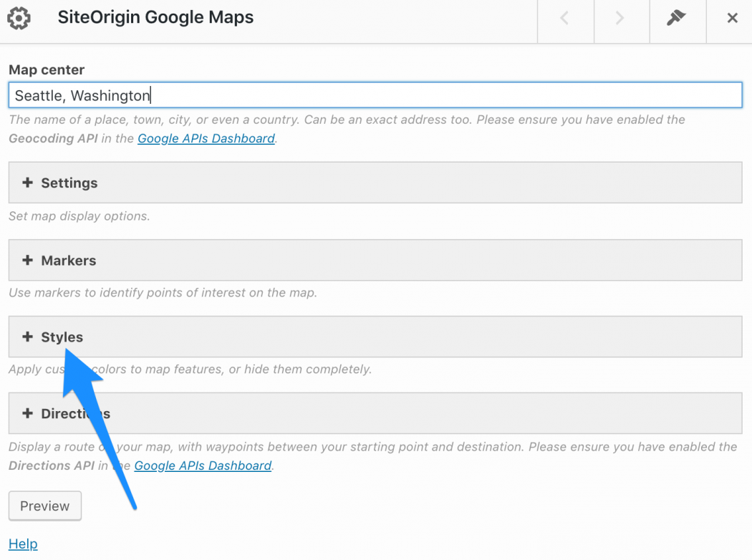Click the SiteOrigin Google Maps title bar
This screenshot has height=560, width=752.
click(x=155, y=17)
